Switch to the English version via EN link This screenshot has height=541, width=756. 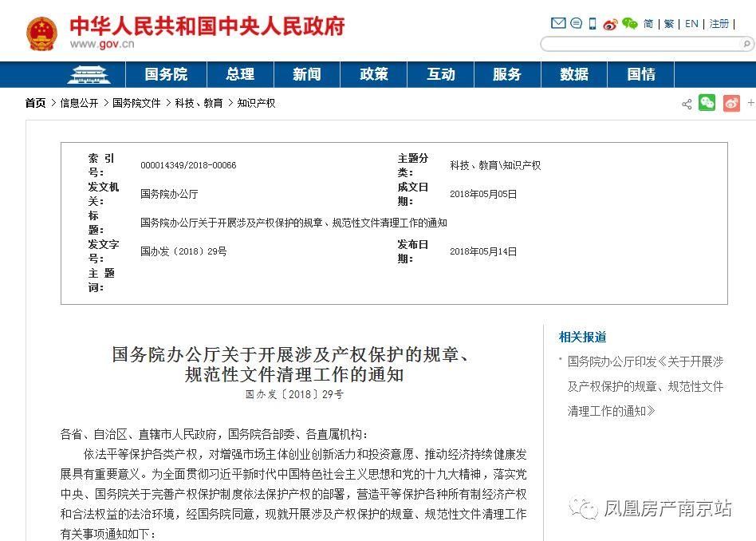pos(691,23)
